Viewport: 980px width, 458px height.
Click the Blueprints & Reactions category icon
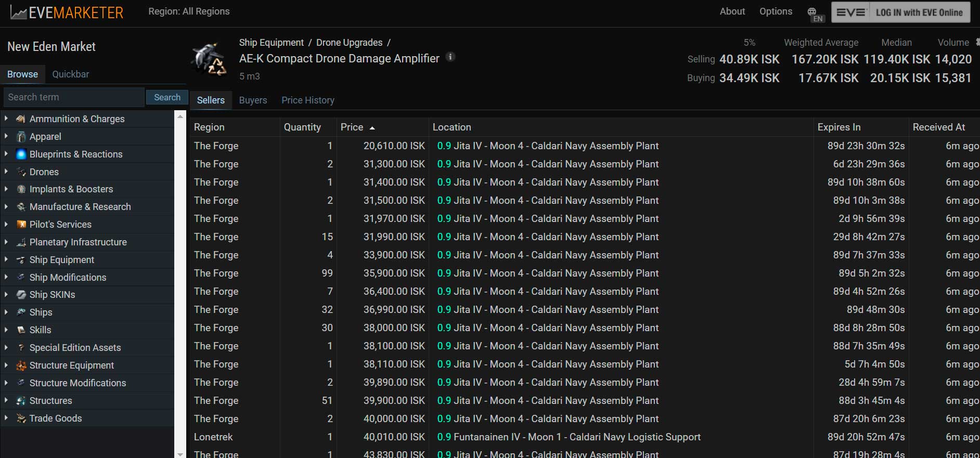tap(21, 154)
